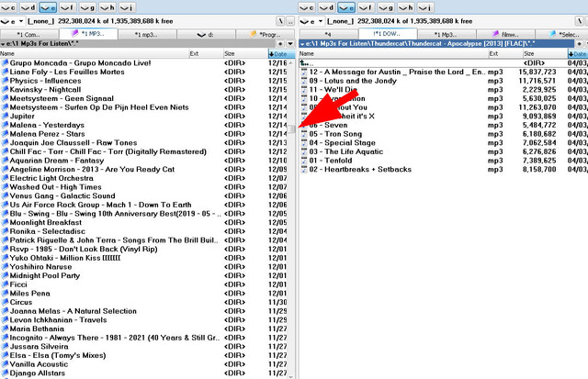The width and height of the screenshot is (588, 379).
Task: Select drive g in left panel drive bar
Action: [88, 6]
